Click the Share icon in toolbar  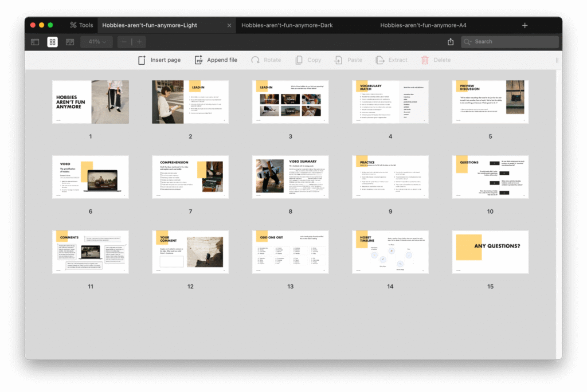pos(451,42)
